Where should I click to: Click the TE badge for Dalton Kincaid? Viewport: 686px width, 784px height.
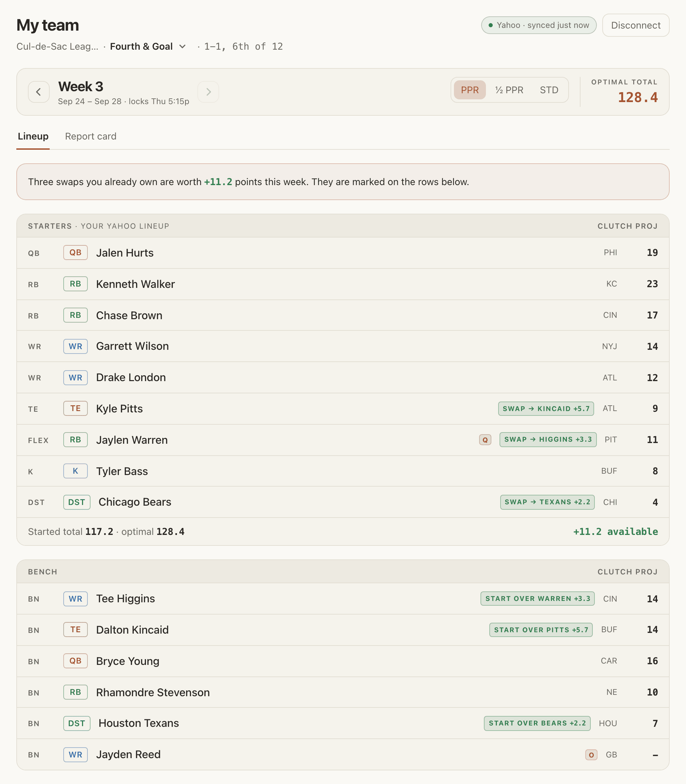click(76, 630)
